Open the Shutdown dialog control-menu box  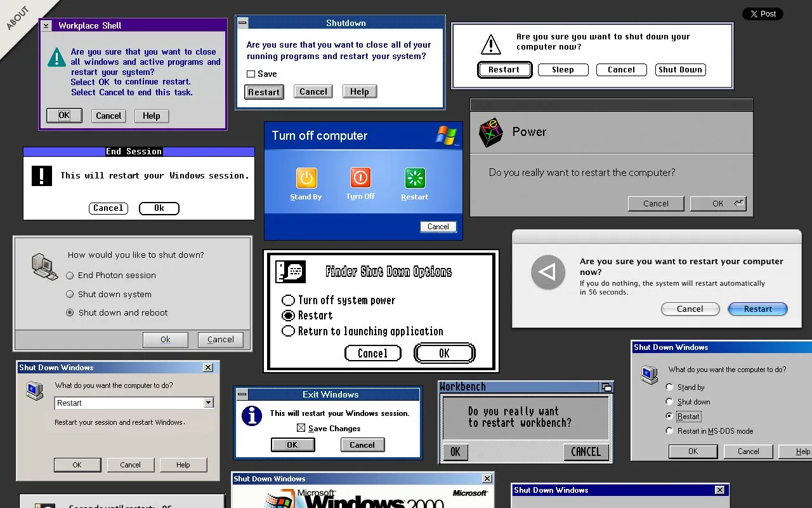(x=242, y=23)
